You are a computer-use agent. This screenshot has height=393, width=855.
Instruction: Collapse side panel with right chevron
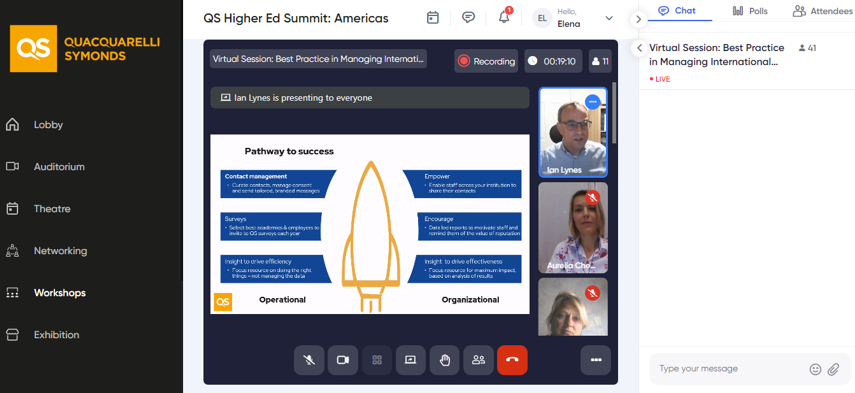pyautogui.click(x=639, y=19)
